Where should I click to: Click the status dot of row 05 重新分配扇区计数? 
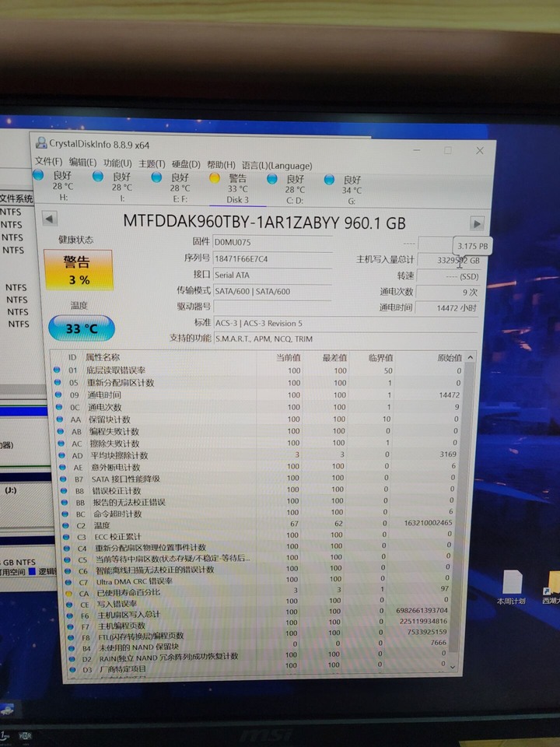point(58,382)
